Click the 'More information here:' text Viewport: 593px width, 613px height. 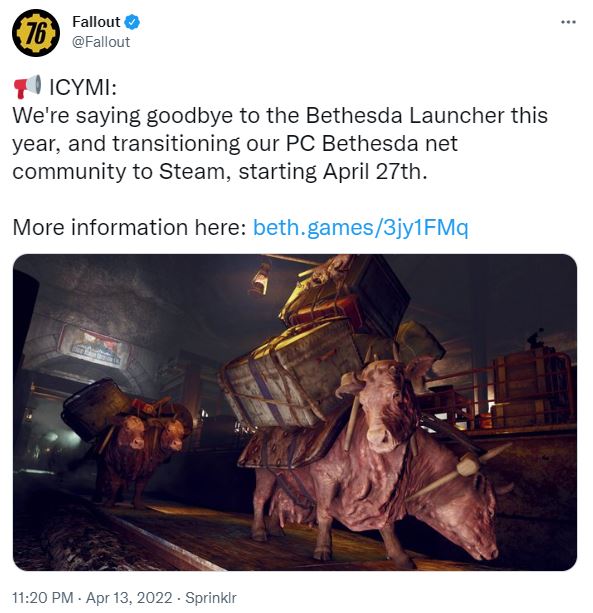tap(129, 228)
